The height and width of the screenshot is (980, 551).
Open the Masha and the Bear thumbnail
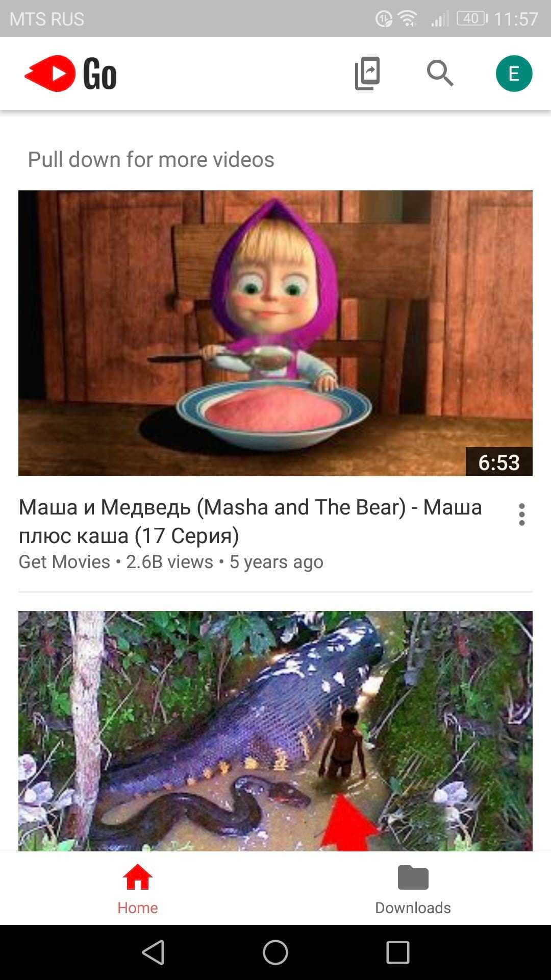coord(275,333)
